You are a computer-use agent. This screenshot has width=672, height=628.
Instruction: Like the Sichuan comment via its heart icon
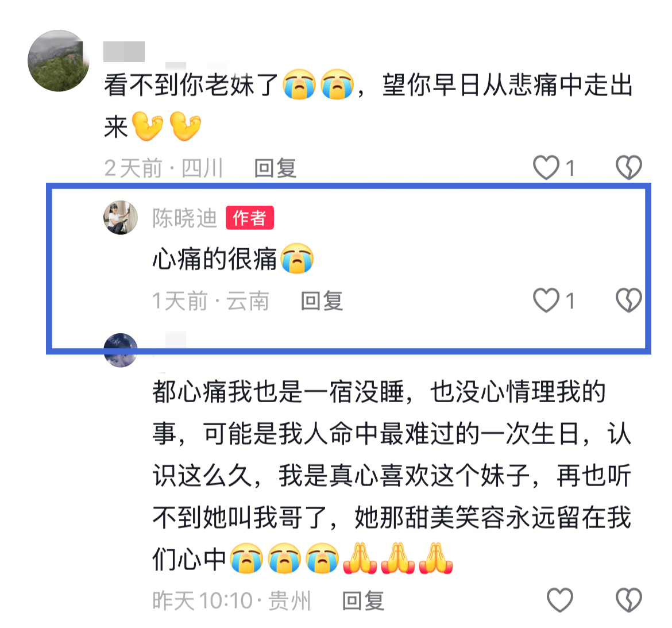(546, 167)
